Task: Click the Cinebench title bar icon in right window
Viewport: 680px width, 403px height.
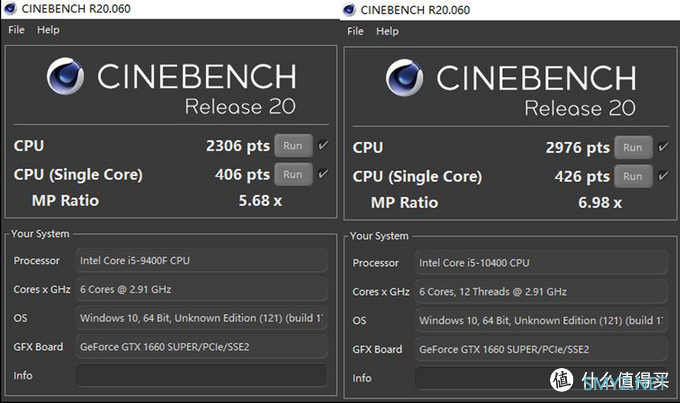Action: pos(349,10)
